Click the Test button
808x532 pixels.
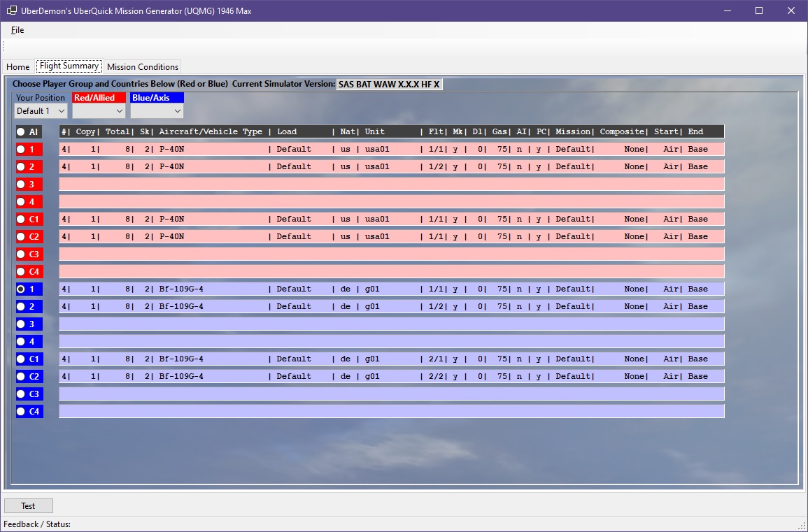point(29,505)
